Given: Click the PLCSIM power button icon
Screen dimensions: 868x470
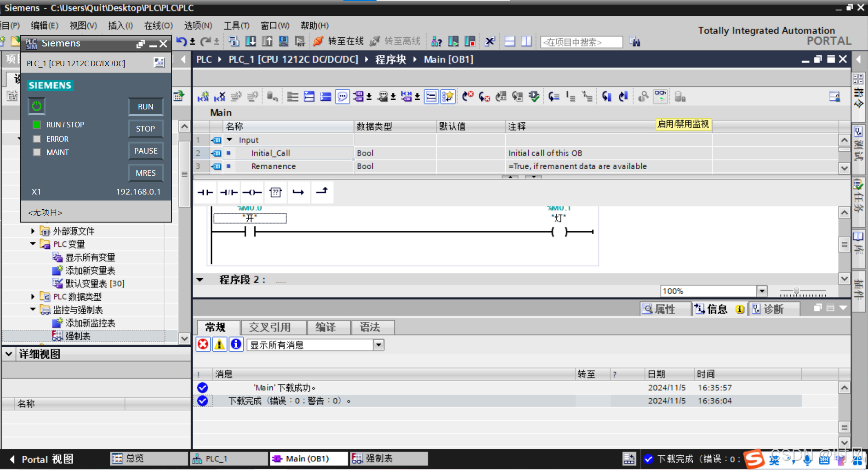Looking at the screenshot, I should [x=36, y=106].
